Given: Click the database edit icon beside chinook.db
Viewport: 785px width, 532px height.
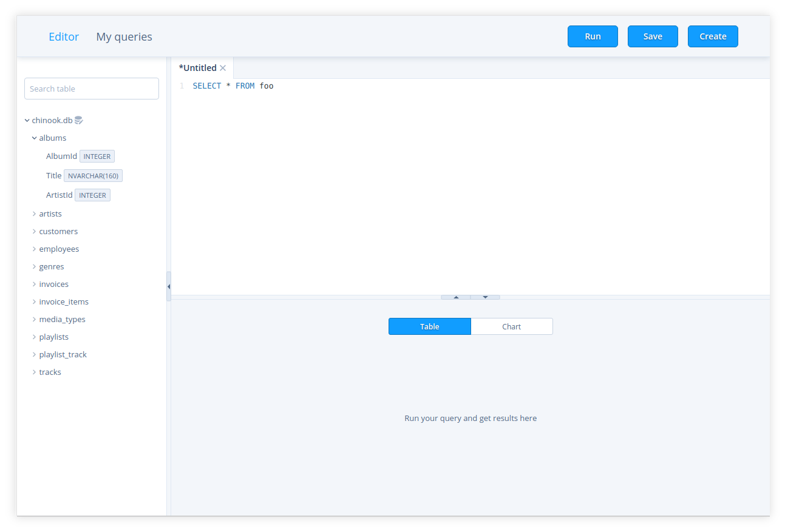Looking at the screenshot, I should tap(78, 120).
